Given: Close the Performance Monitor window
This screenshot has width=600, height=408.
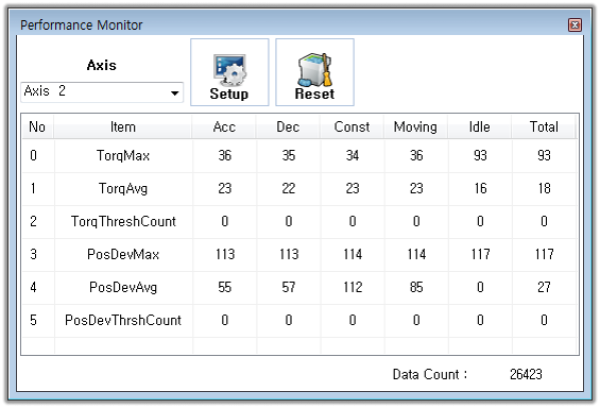Looking at the screenshot, I should pyautogui.click(x=574, y=24).
